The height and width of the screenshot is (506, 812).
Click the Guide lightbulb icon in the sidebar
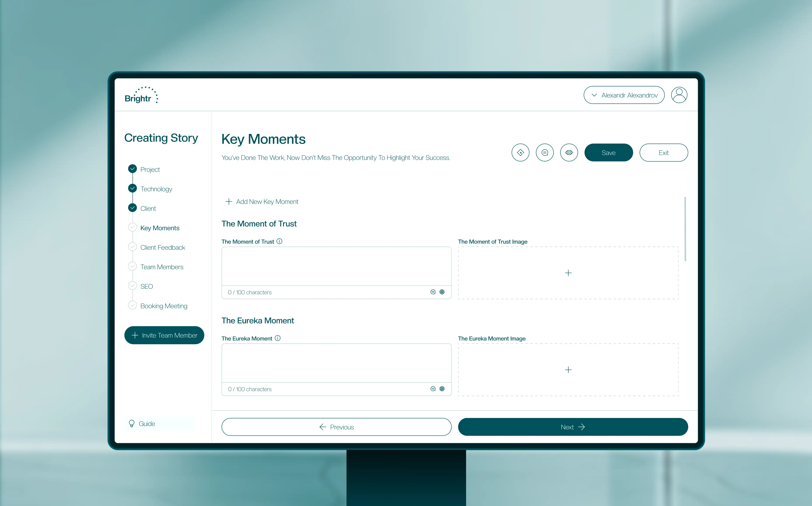[132, 423]
